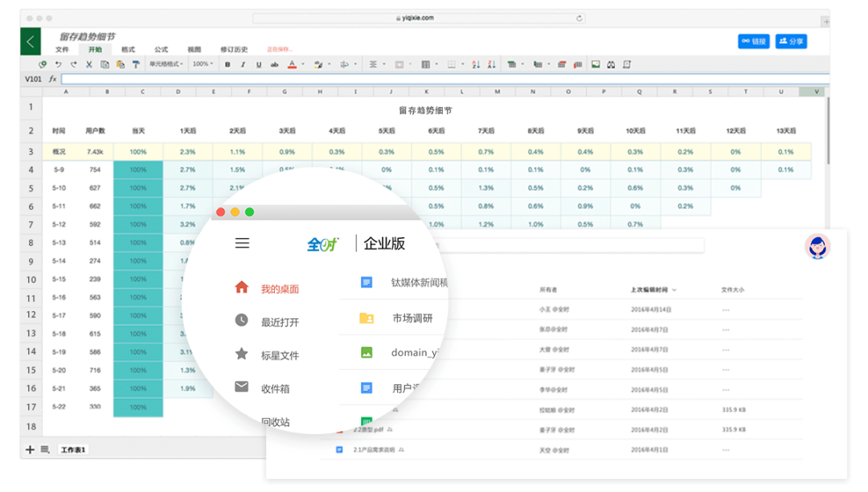Open the alignment dropdown arrow

coord(383,65)
